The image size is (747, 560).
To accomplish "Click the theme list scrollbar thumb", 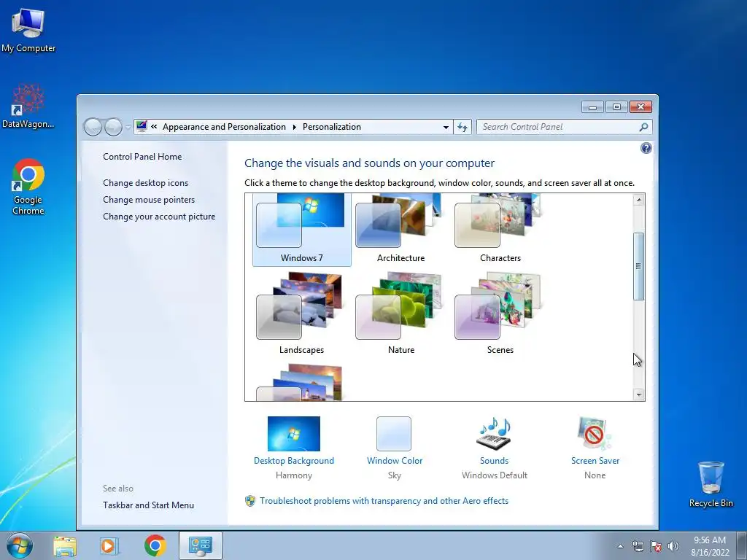I will pyautogui.click(x=638, y=266).
